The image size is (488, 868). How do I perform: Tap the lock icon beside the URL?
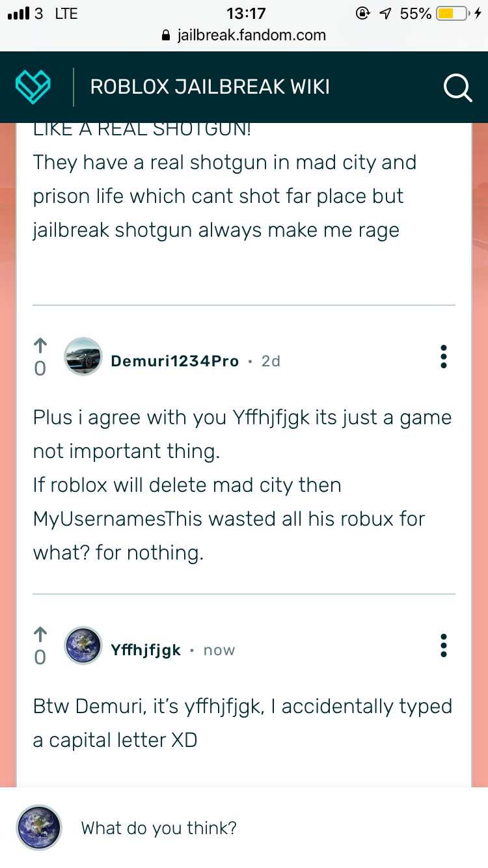click(165, 35)
